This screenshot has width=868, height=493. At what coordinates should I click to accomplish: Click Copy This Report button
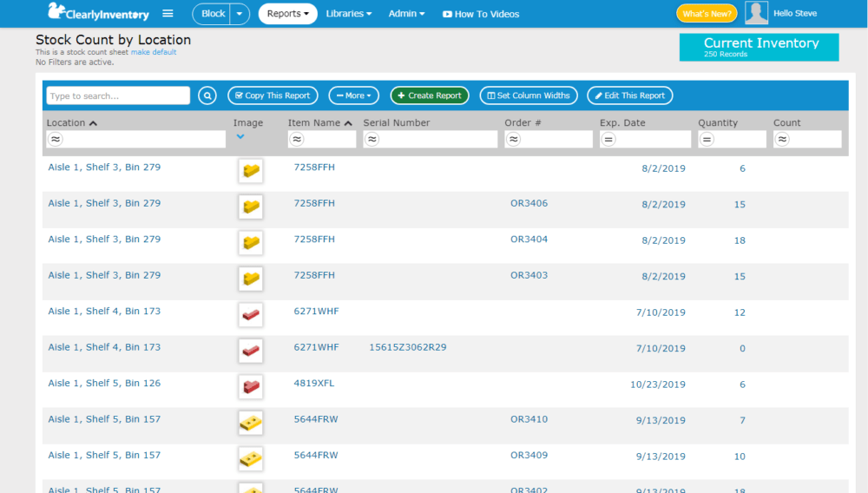pos(273,95)
